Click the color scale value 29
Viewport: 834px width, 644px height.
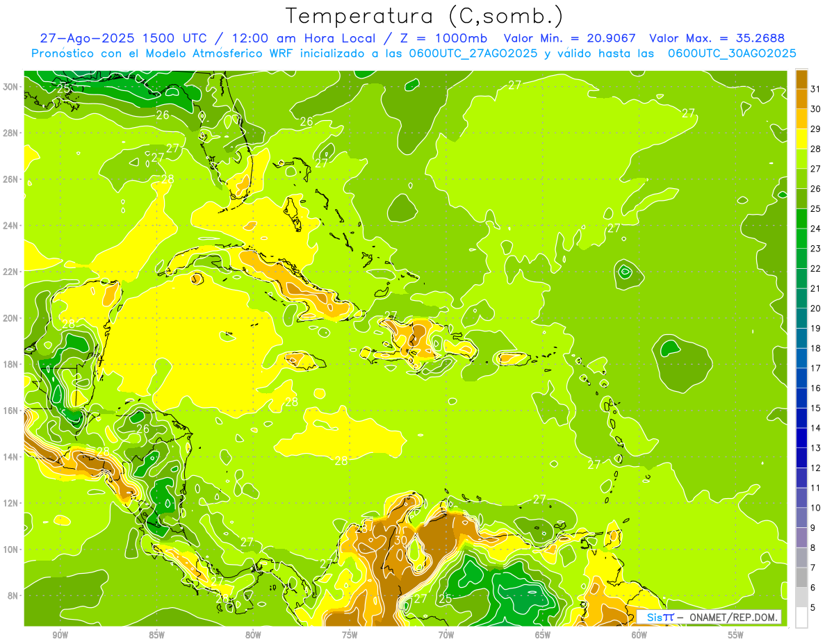815,129
